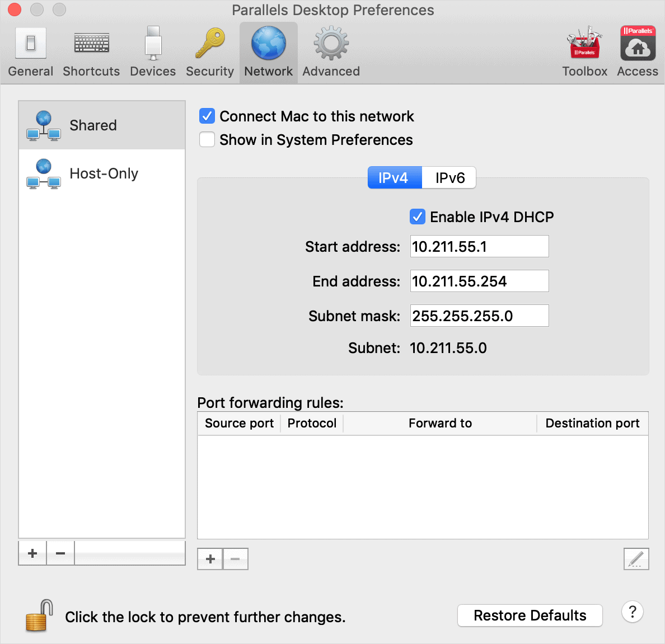Open the Shortcuts preferences pane
The height and width of the screenshot is (644, 665).
pos(91,50)
